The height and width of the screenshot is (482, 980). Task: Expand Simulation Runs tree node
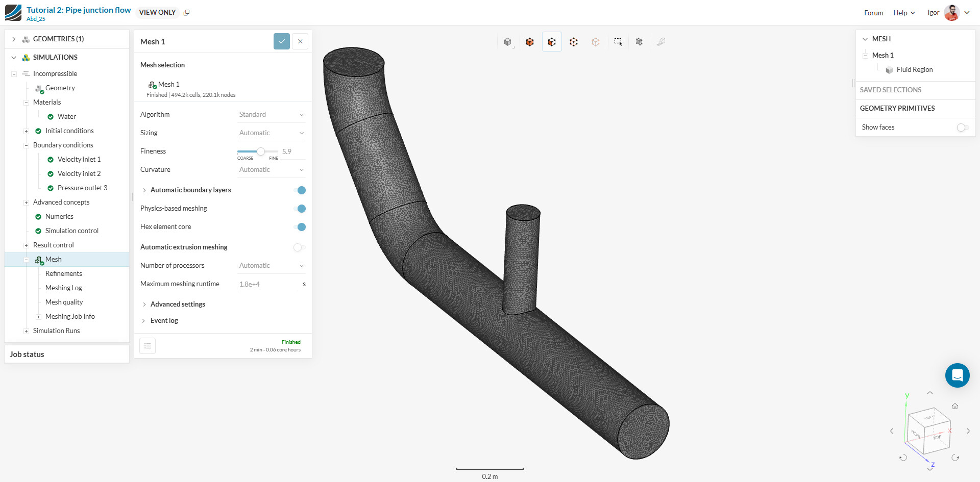coord(26,331)
